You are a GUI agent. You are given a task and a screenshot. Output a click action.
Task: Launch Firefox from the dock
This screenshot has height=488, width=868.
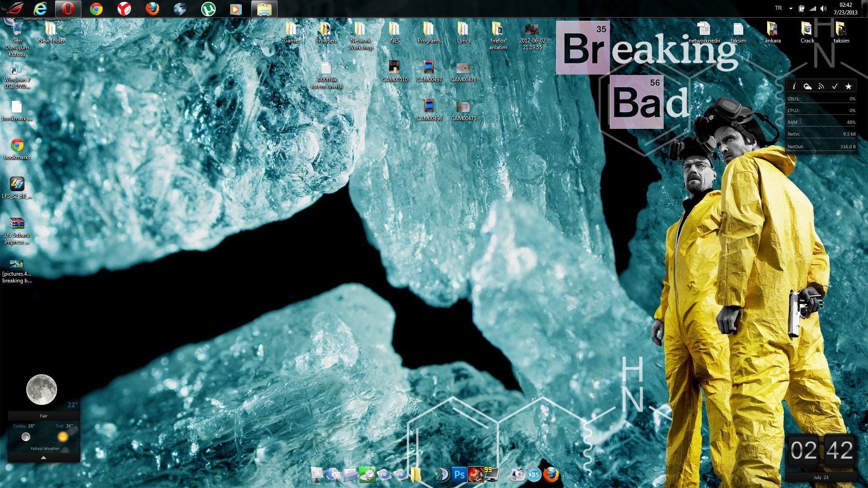pos(551,474)
